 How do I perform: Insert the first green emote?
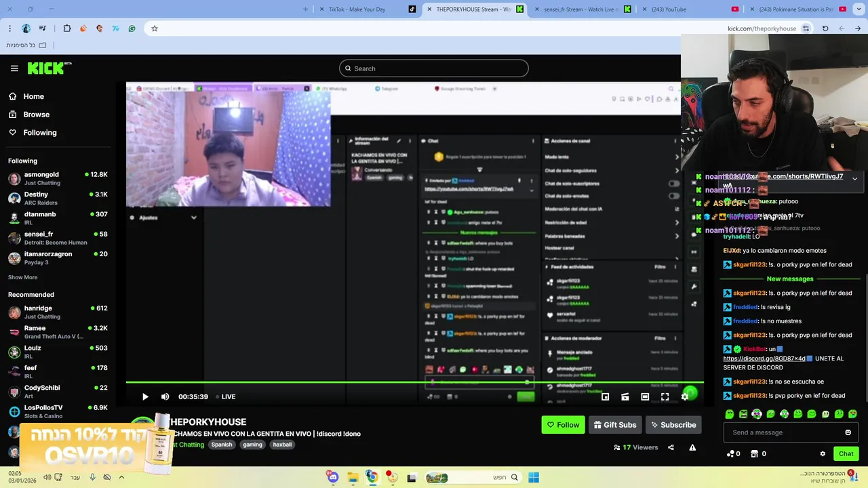coord(730,414)
